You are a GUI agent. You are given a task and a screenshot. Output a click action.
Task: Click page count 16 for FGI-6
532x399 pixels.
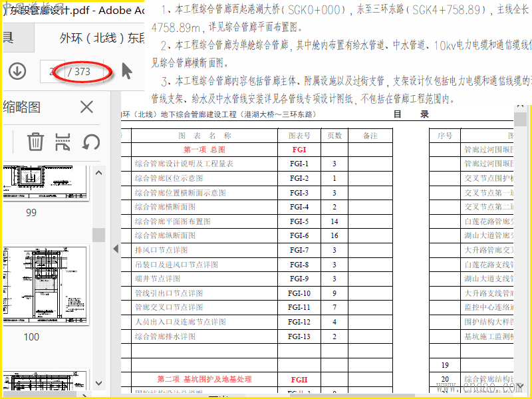coord(334,235)
